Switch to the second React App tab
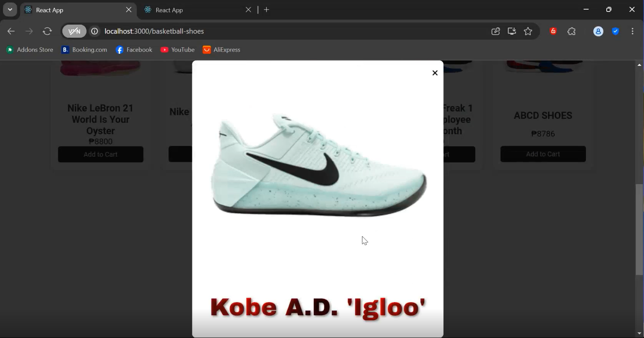 coord(198,10)
